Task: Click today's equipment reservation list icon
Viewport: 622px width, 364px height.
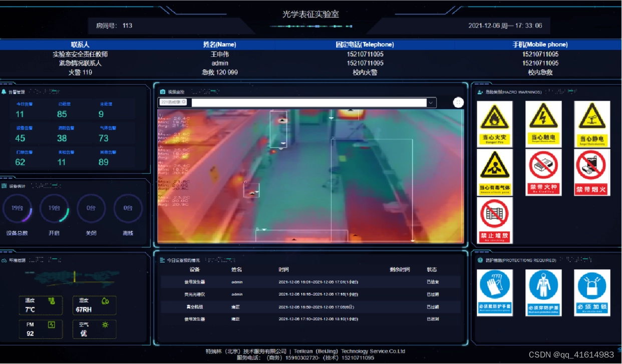Action: [x=162, y=260]
